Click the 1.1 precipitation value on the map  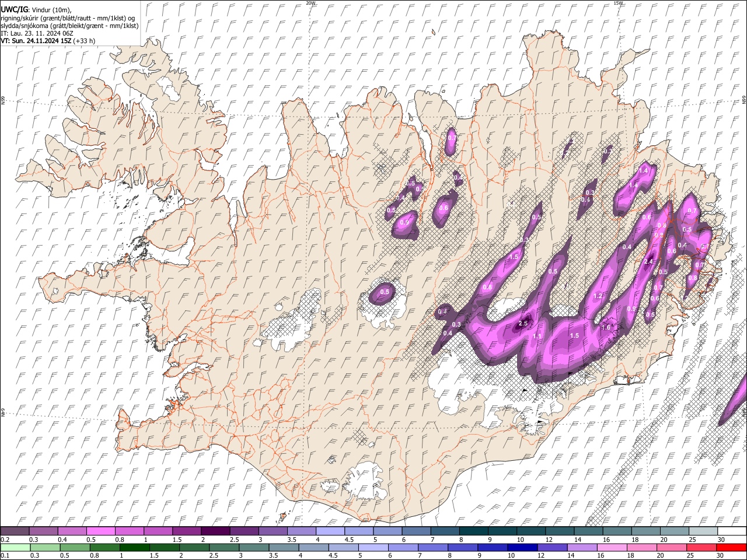[537, 336]
